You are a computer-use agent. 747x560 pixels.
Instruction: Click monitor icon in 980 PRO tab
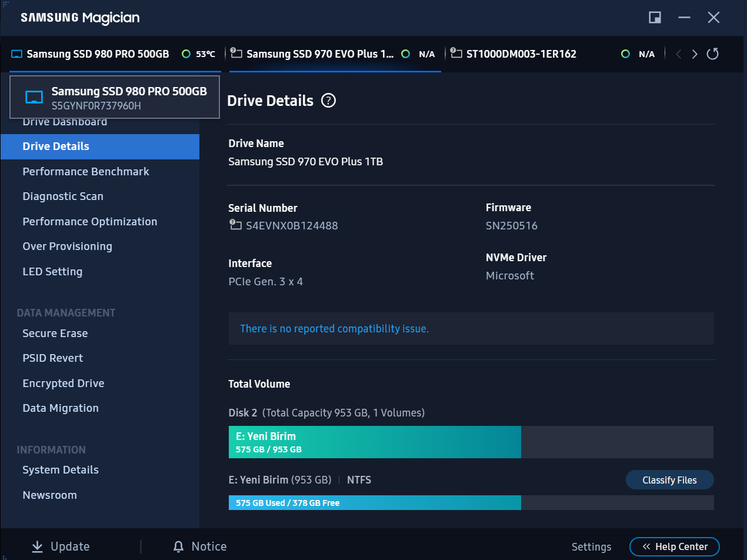point(16,54)
